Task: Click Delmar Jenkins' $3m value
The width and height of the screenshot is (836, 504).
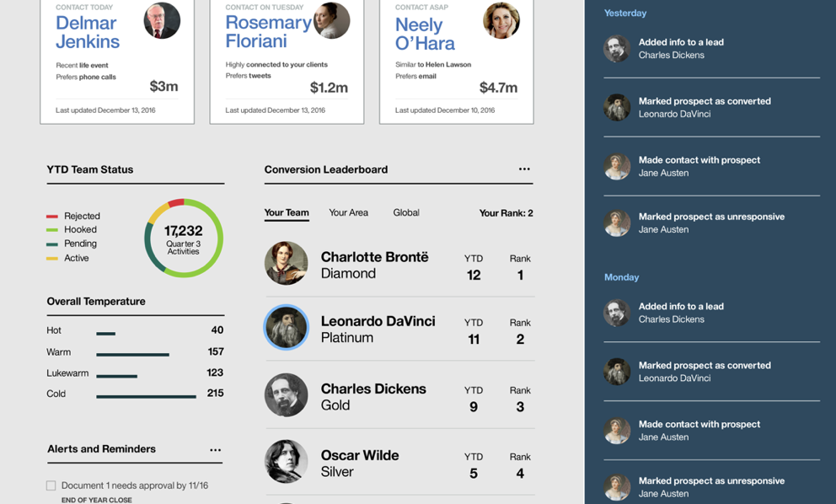Action: [163, 87]
